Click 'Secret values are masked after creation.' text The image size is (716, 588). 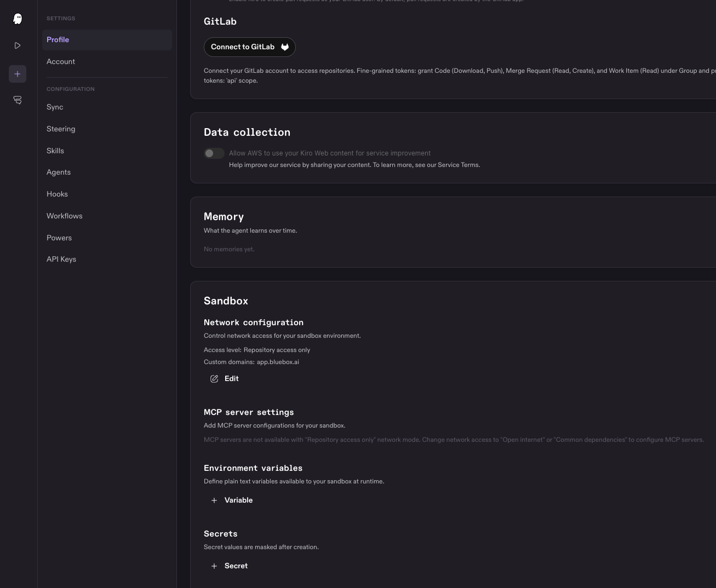click(261, 547)
